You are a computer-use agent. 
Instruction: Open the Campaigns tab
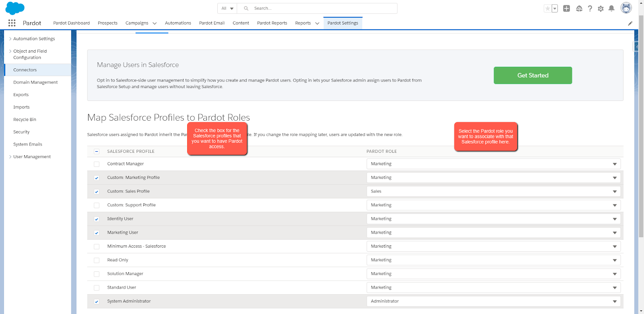[137, 23]
